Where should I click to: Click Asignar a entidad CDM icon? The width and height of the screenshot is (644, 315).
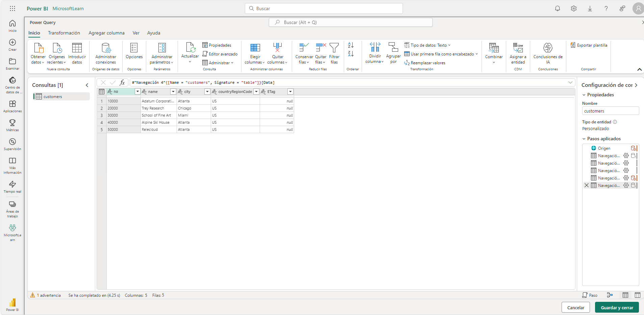click(518, 48)
